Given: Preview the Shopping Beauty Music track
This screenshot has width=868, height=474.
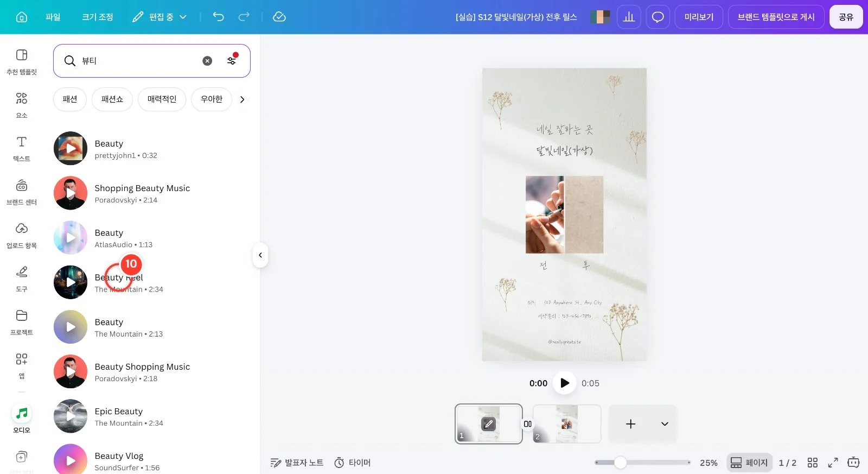Looking at the screenshot, I should click(x=71, y=193).
